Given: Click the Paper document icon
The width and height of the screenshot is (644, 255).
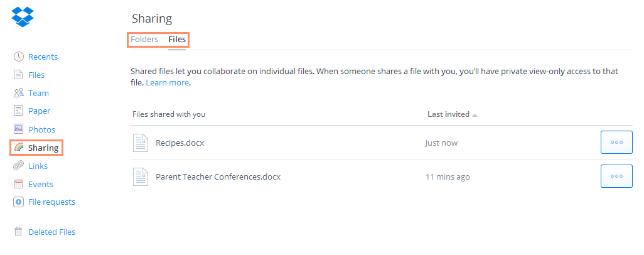Looking at the screenshot, I should [19, 111].
